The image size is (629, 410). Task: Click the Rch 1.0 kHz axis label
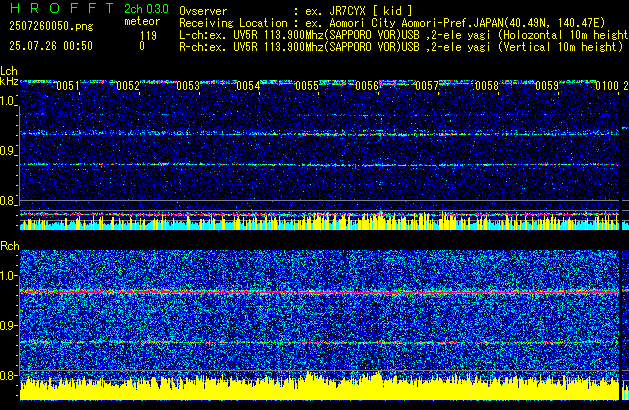pyautogui.click(x=8, y=276)
